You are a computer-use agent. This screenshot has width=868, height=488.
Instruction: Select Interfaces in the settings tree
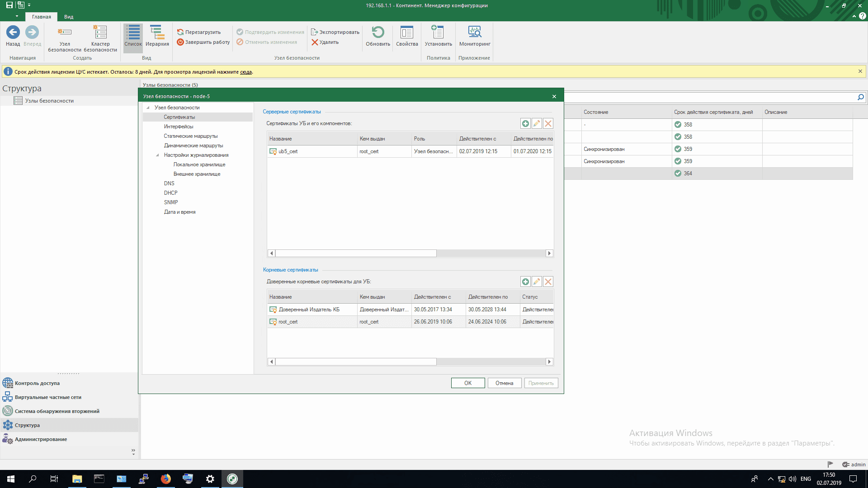tap(179, 127)
